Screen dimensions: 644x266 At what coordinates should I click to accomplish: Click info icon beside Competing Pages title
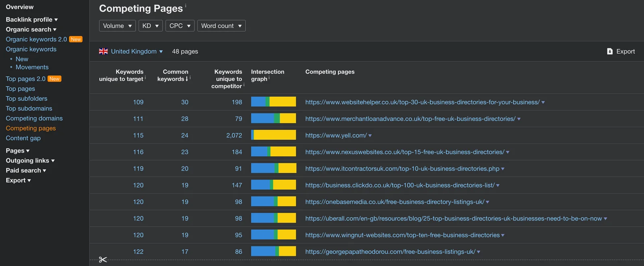point(186,6)
